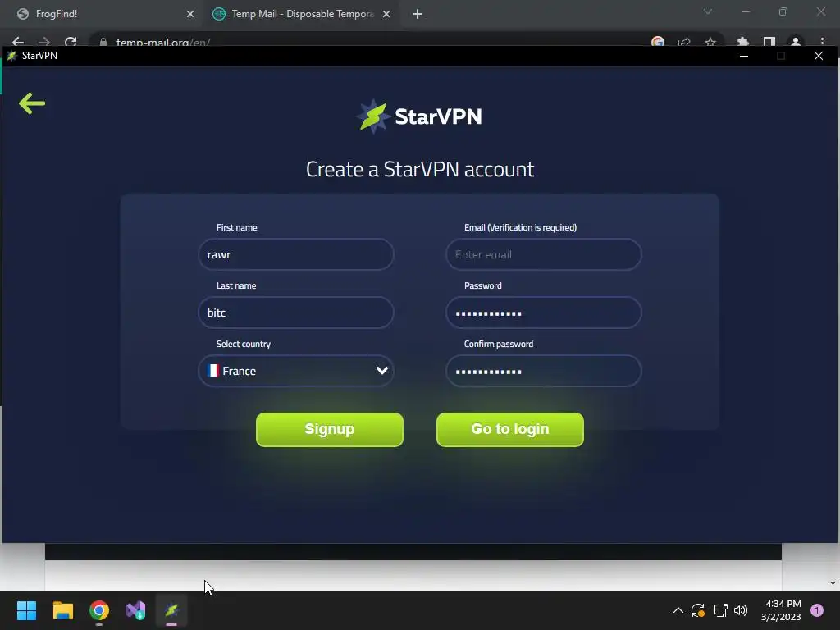This screenshot has height=630, width=840.
Task: Switch to the Temp Mail browser tab
Action: click(300, 14)
